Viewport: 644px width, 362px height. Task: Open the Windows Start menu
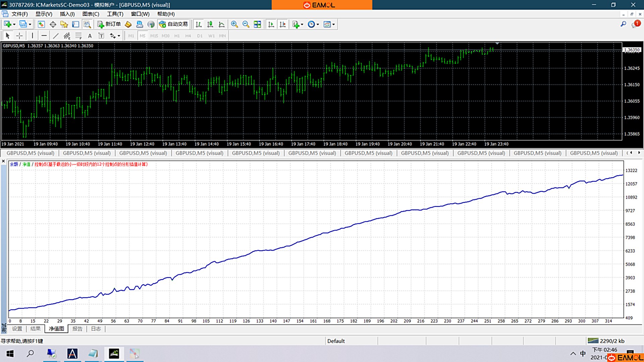point(10,354)
